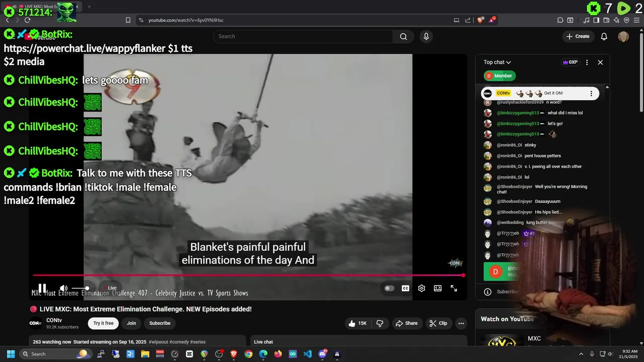Open the CONtv channel name link
Screen dimensions: 644x362
(x=54, y=320)
